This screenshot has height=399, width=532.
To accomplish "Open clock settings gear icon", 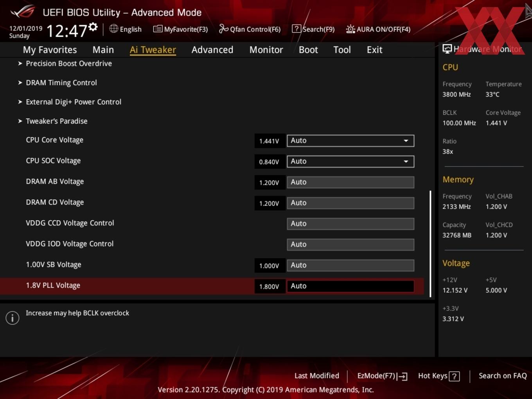I will tap(93, 27).
